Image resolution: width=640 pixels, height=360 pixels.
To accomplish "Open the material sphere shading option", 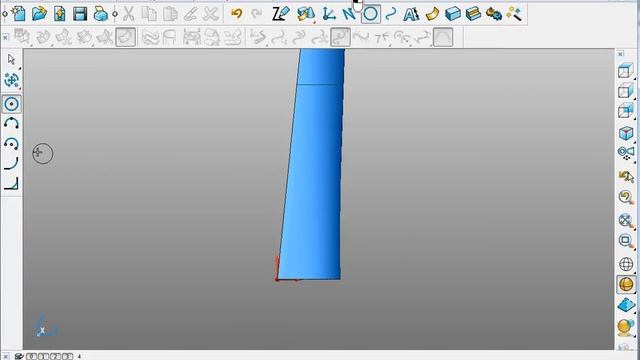I will [x=626, y=327].
